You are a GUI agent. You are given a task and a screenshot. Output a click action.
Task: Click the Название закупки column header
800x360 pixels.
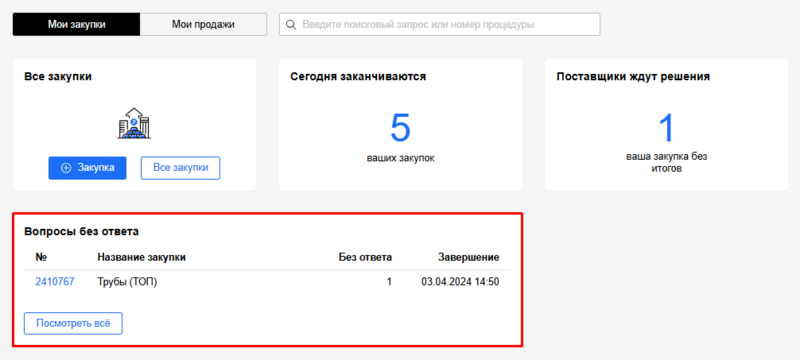[141, 257]
